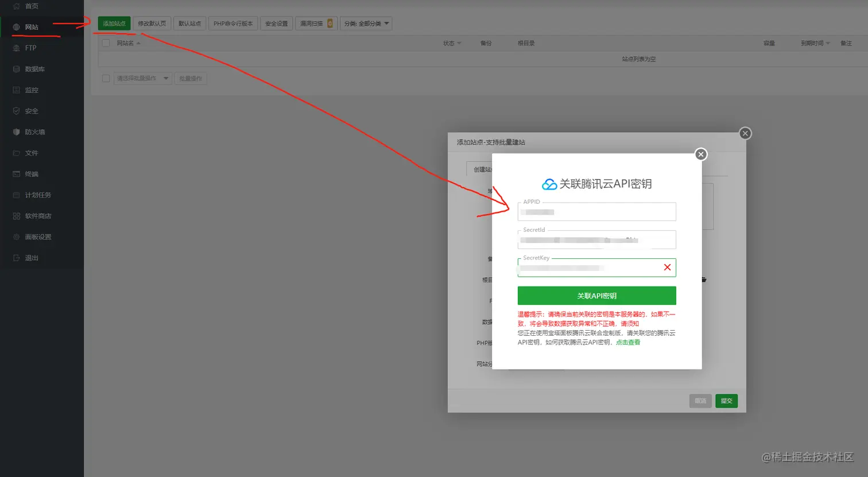Image resolution: width=868 pixels, height=477 pixels.
Task: Click the 关联腾讯云API密钥 title
Action: tap(606, 184)
